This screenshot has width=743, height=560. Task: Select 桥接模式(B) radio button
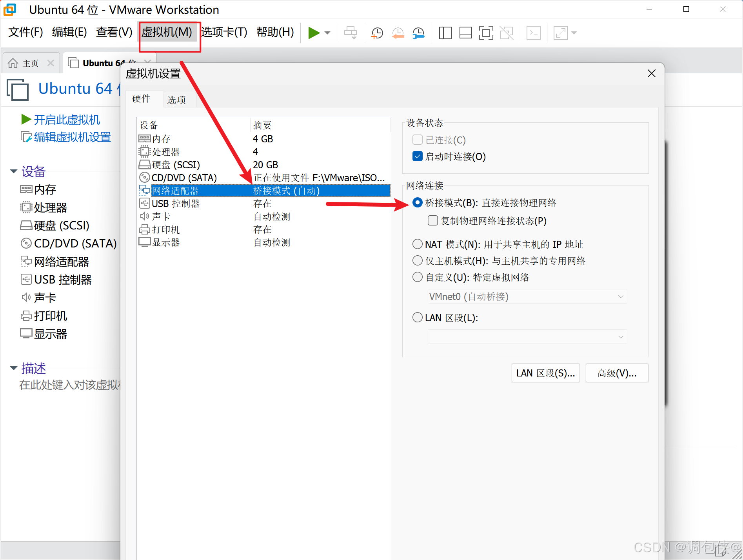[418, 203]
